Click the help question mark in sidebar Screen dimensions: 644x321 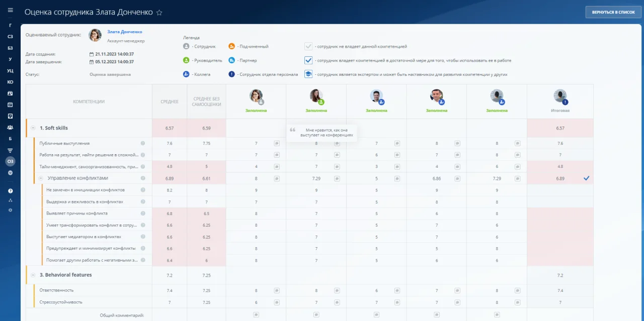[10, 191]
